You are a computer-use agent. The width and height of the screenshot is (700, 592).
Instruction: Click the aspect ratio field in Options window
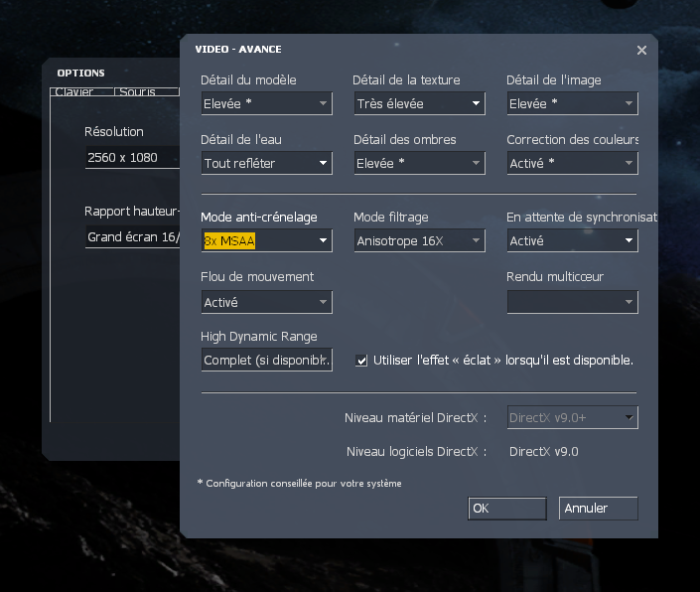(133, 236)
